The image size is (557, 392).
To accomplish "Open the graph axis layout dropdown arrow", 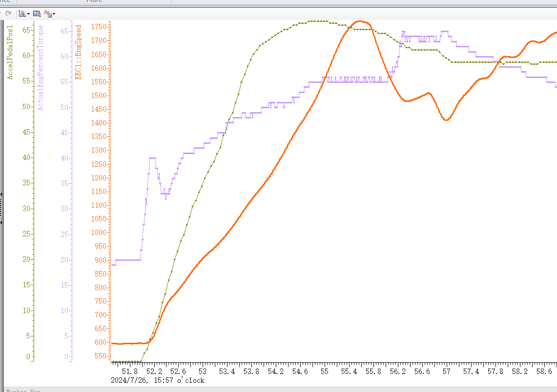I will click(x=28, y=14).
